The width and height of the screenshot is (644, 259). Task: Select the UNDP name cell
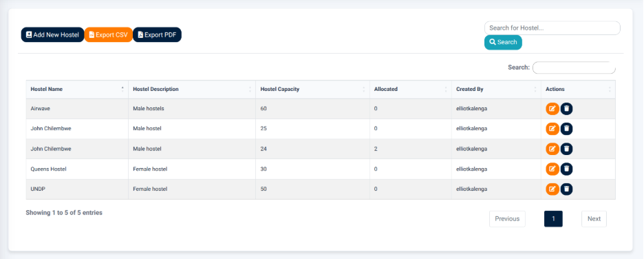coord(77,189)
